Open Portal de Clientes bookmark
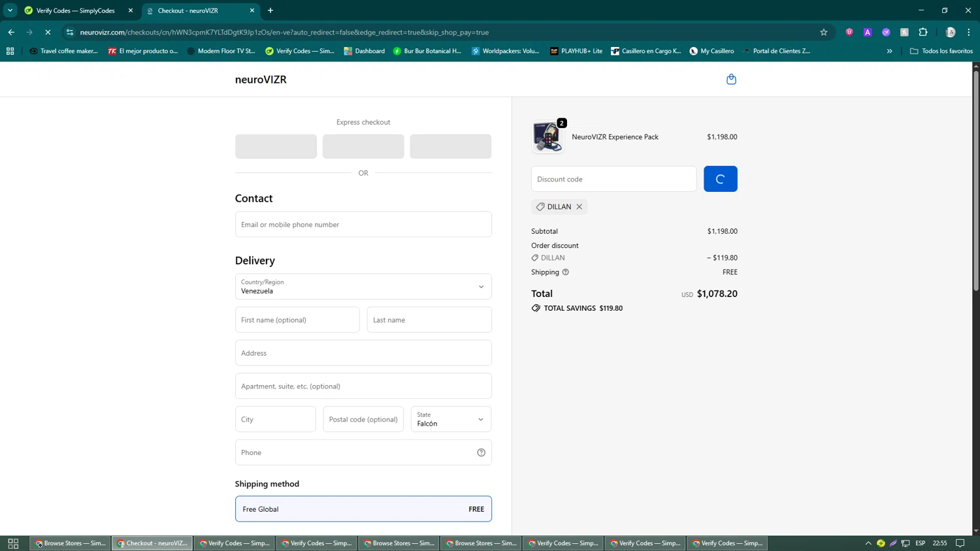 pos(776,51)
